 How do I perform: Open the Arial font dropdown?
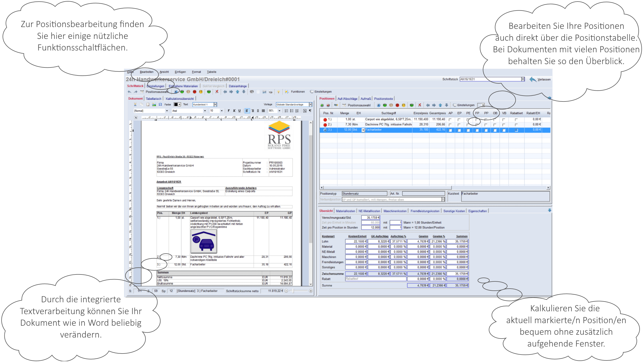point(205,111)
